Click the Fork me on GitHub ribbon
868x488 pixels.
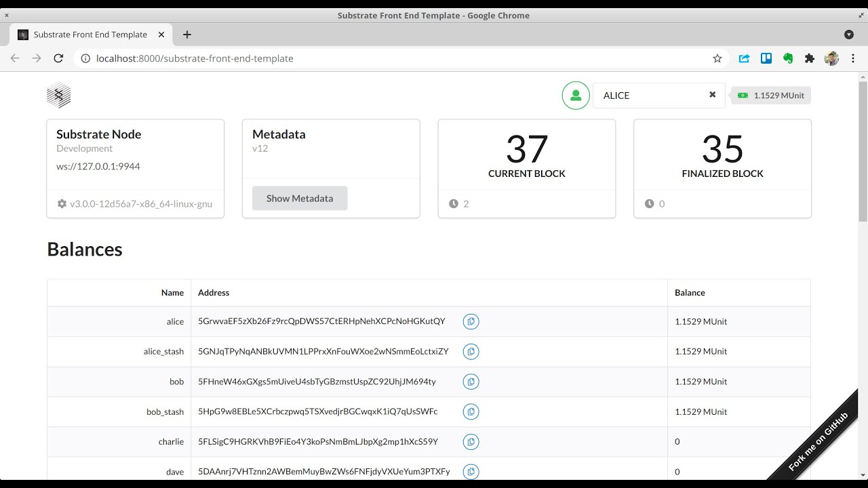point(818,441)
